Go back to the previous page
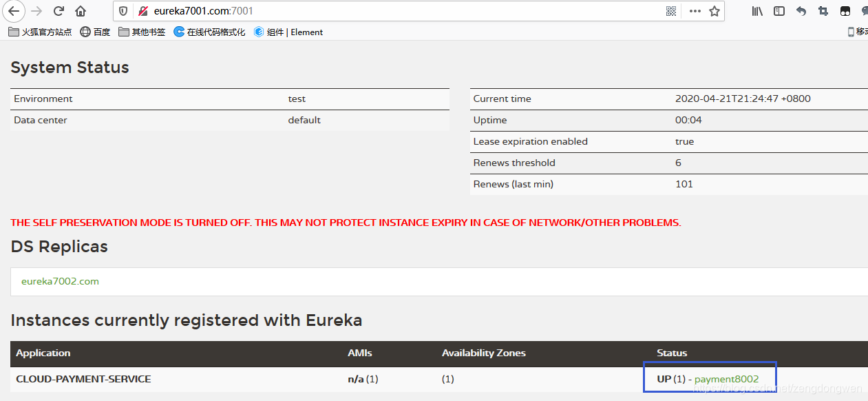The height and width of the screenshot is (401, 868). pos(14,11)
